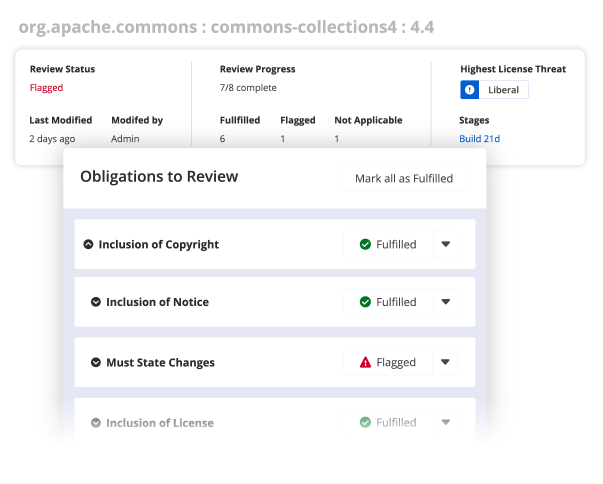Open status dropdown arrow for Inclusion of Copyright
The height and width of the screenshot is (484, 603).
pyautogui.click(x=446, y=244)
